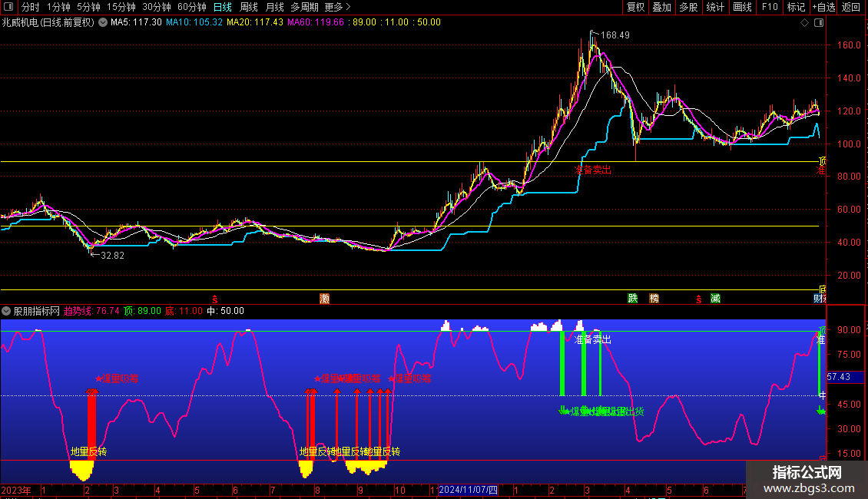The image size is (868, 499).
Task: Click the 复权 adjustment button
Action: click(x=635, y=7)
